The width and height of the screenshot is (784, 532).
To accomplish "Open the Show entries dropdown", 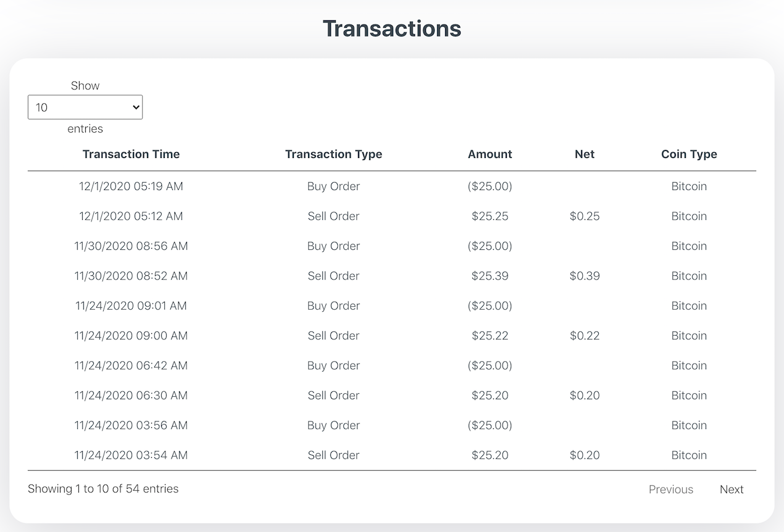I will click(x=85, y=107).
